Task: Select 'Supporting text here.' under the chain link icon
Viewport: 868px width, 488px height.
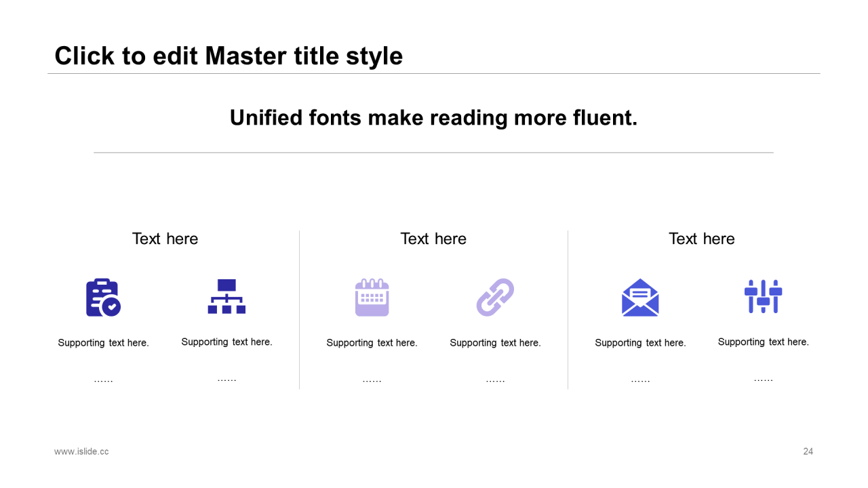Action: tap(495, 343)
